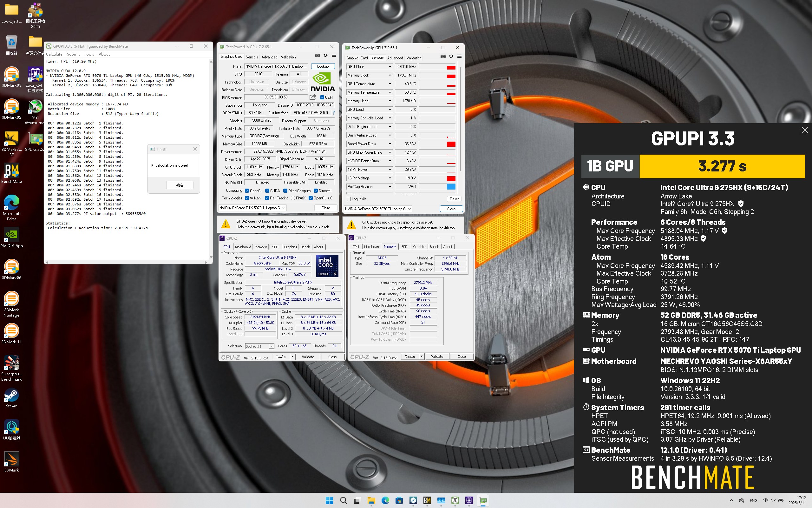Open the cpu-z_2.1 folder icon
Viewport: 812px width, 508px height.
pos(11,13)
